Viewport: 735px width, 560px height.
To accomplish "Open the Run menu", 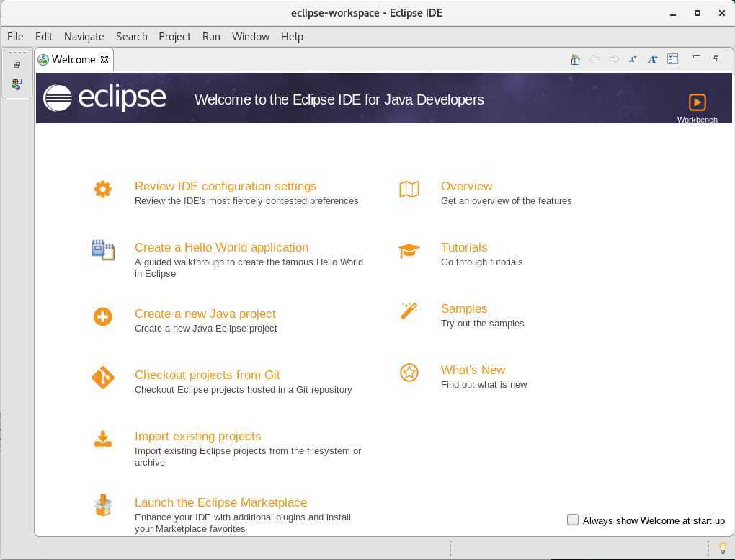I will pyautogui.click(x=211, y=37).
